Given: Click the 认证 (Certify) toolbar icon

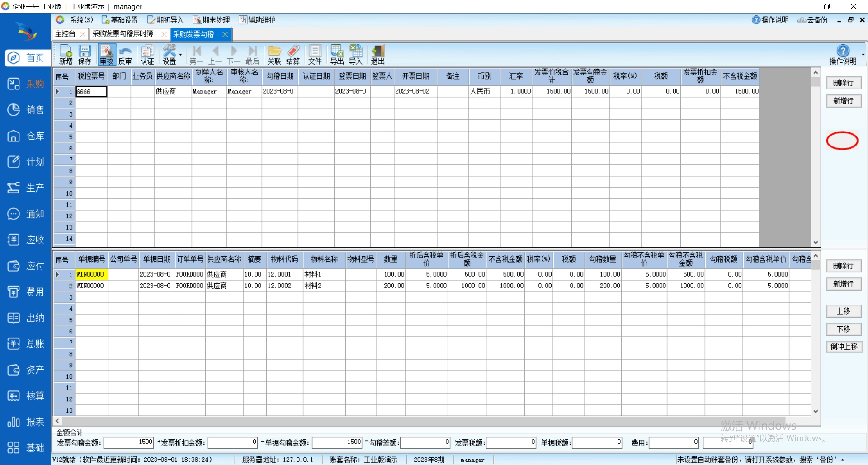Looking at the screenshot, I should 147,55.
